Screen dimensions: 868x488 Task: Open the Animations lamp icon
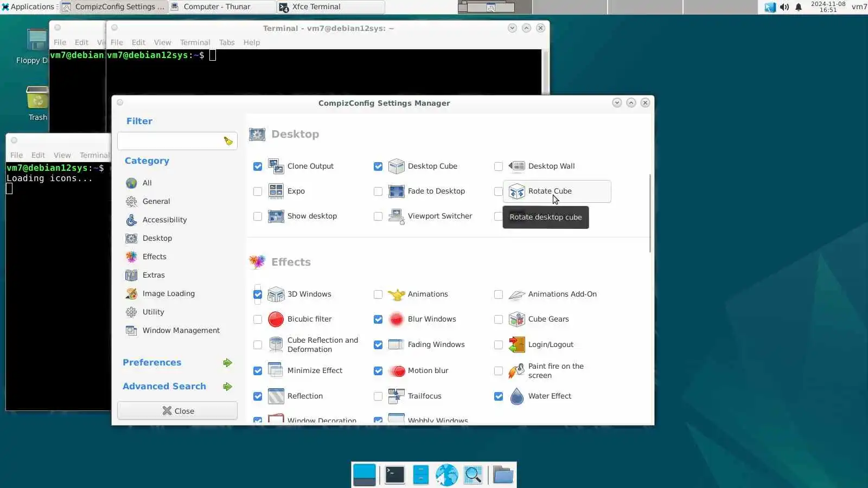tap(397, 294)
